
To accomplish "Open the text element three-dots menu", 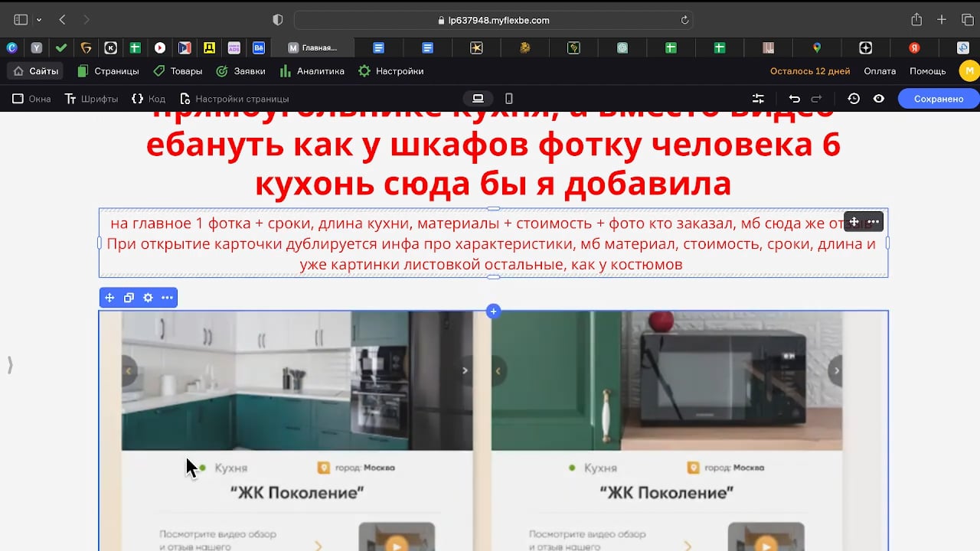I will [873, 222].
